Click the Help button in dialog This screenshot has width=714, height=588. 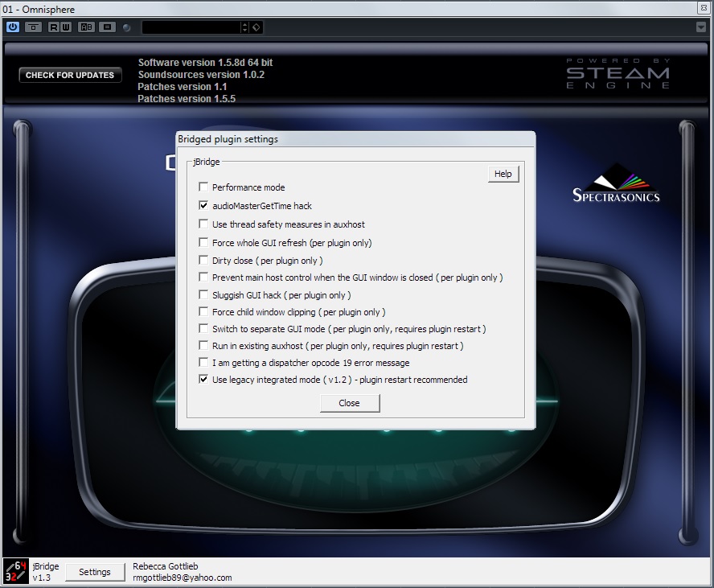503,174
